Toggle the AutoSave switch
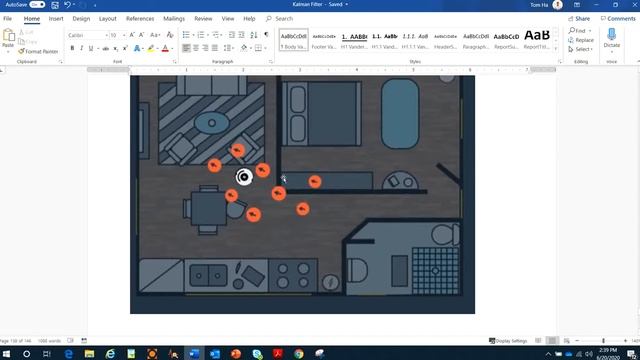 [37, 4]
